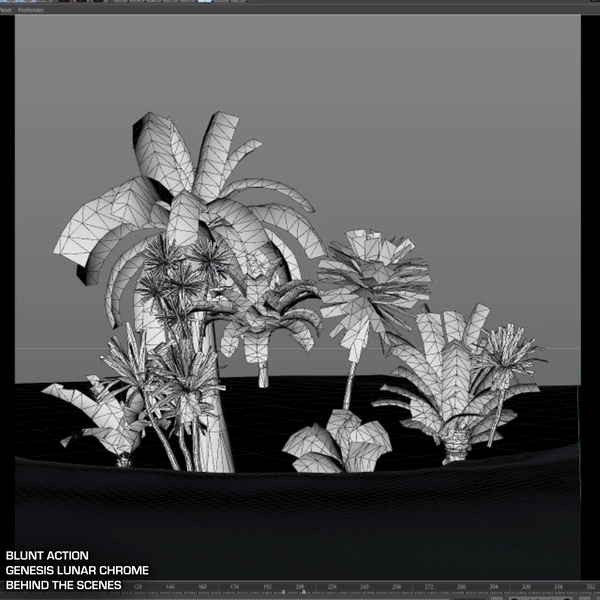This screenshot has width=600, height=600.
Task: Select the keyframe marker near frame 192
Action: click(x=284, y=592)
